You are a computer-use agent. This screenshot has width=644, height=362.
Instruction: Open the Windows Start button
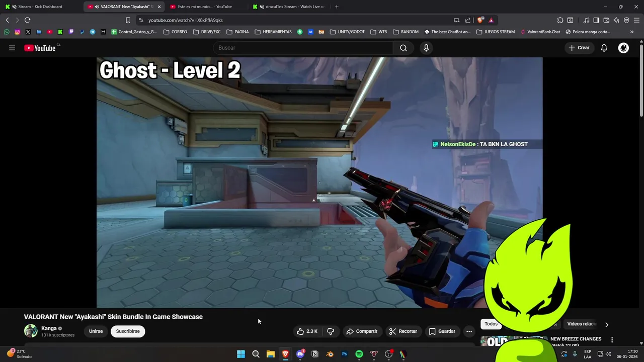[241, 354]
